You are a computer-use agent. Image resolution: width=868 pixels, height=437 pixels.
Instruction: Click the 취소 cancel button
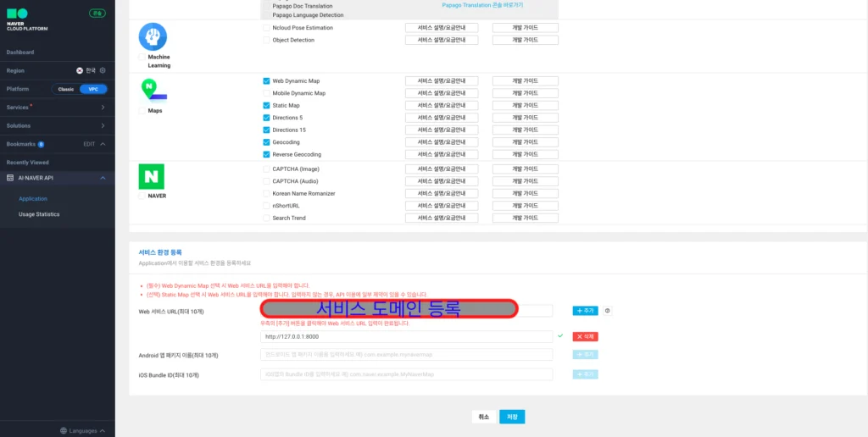[x=484, y=417]
